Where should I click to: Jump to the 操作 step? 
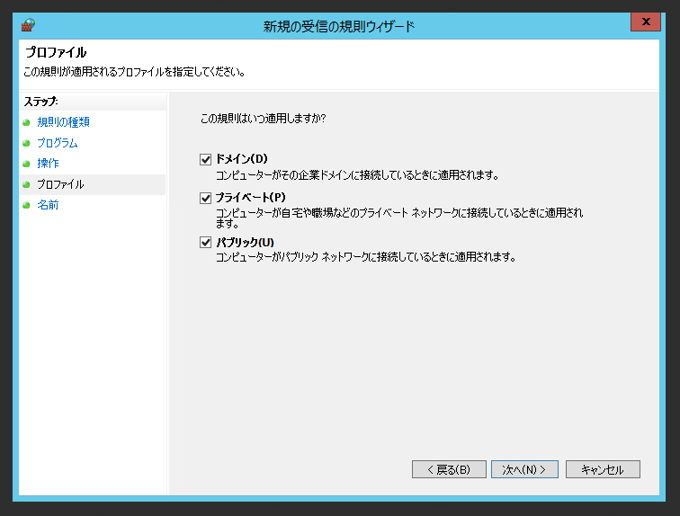[48, 163]
